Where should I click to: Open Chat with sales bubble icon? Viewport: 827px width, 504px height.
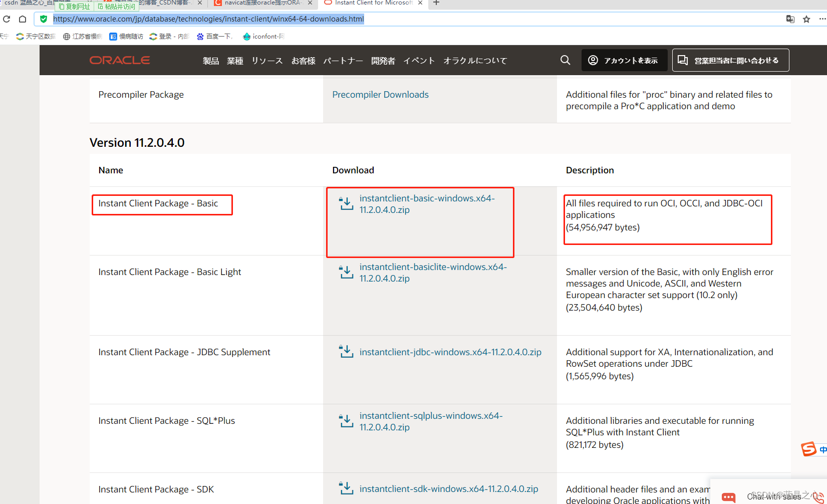pyautogui.click(x=728, y=497)
